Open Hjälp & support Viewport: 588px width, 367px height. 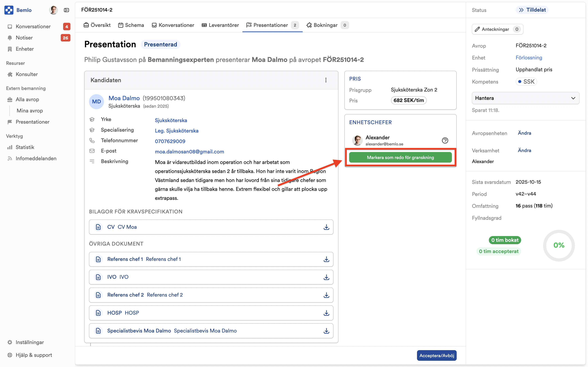[x=34, y=355]
